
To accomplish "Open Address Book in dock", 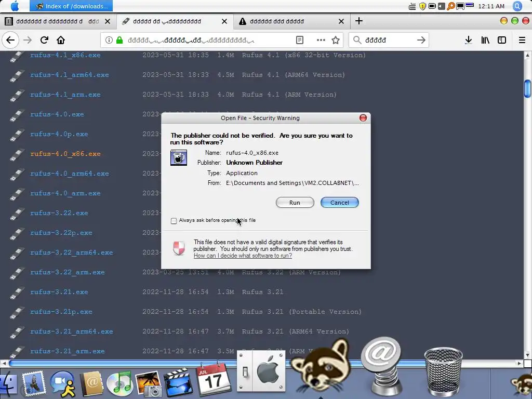I will point(91,384).
